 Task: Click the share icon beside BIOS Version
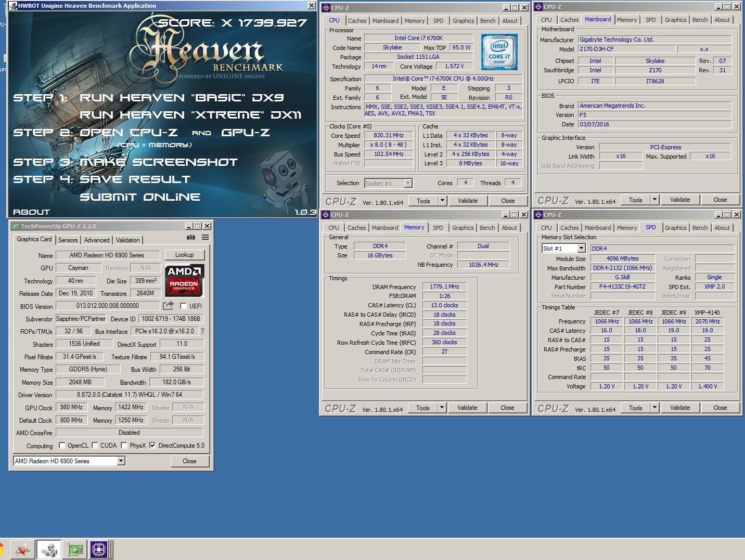click(x=168, y=306)
